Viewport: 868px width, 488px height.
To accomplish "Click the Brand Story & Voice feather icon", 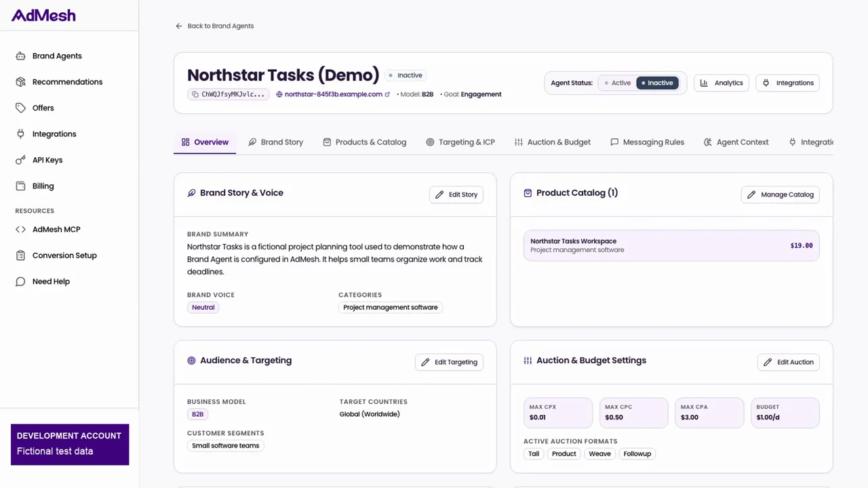I will pos(191,193).
